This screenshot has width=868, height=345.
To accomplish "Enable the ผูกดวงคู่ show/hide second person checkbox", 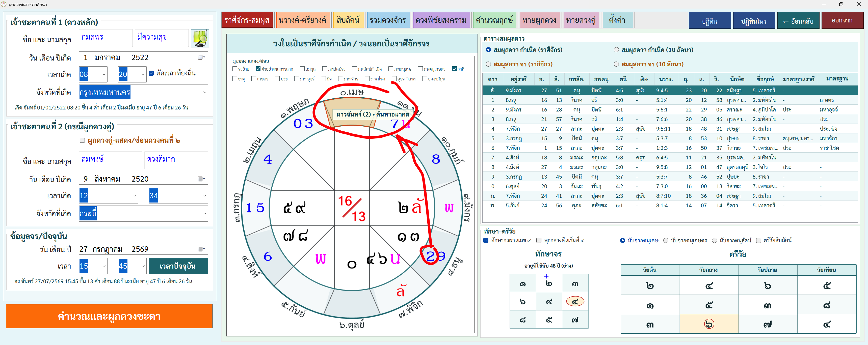I will coord(82,140).
